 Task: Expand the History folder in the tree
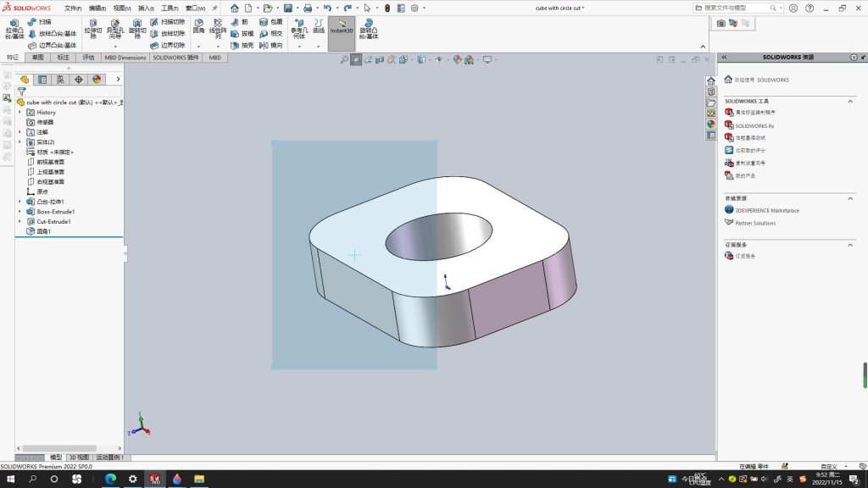pyautogui.click(x=20, y=112)
